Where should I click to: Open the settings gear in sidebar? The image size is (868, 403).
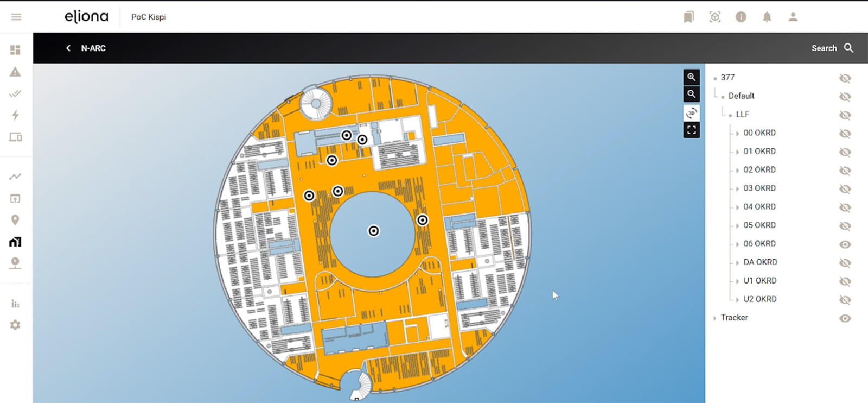coord(15,325)
